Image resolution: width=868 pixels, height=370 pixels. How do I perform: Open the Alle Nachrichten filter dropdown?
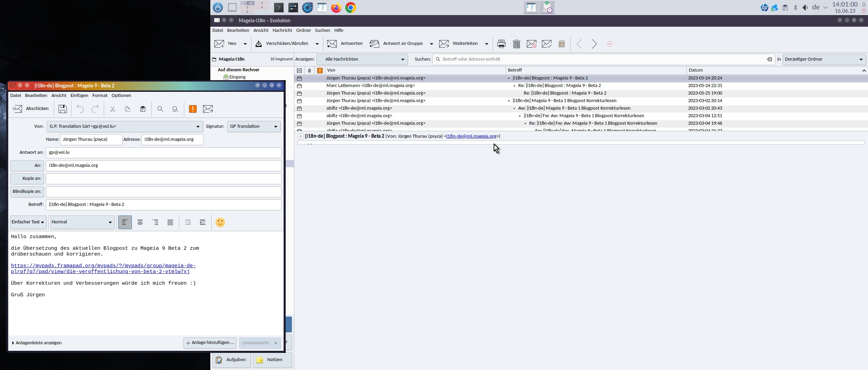pos(362,59)
